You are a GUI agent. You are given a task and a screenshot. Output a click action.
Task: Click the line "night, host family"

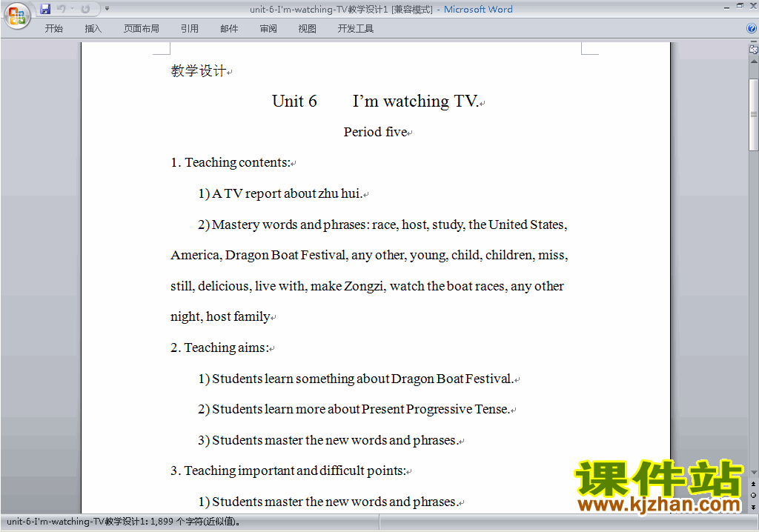tap(220, 316)
